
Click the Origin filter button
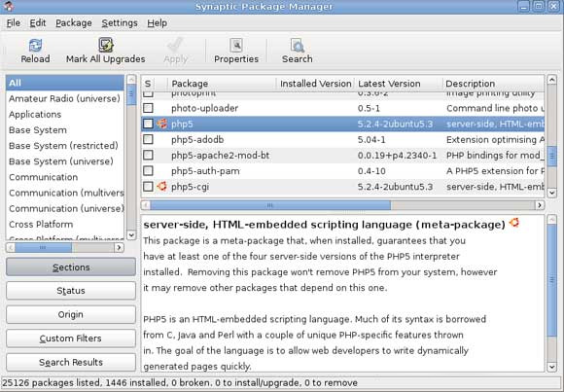click(71, 314)
